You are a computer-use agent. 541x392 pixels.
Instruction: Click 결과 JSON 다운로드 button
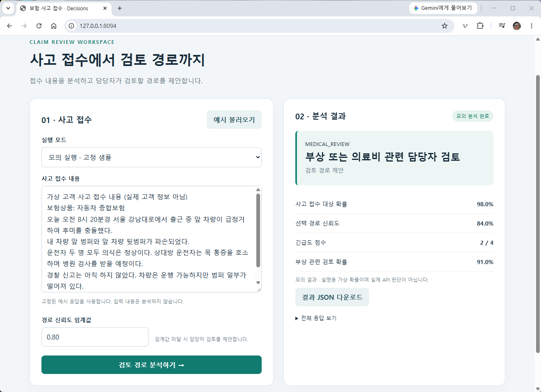click(332, 297)
